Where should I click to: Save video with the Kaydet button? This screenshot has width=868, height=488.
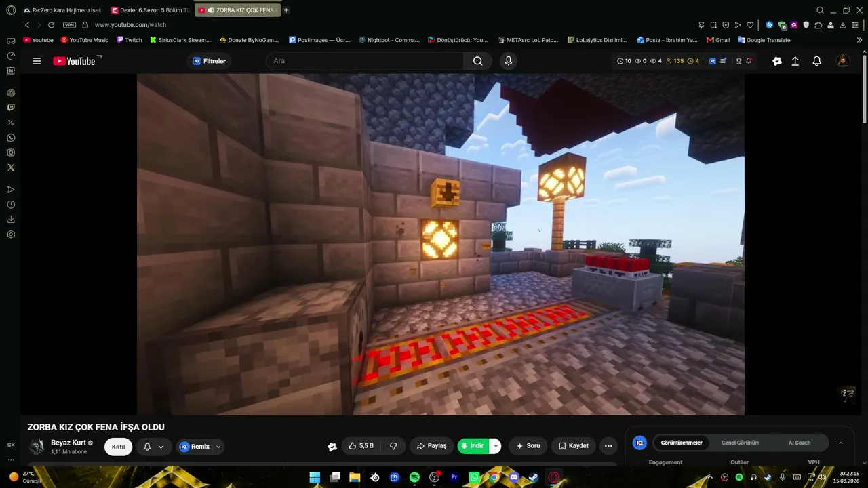573,446
